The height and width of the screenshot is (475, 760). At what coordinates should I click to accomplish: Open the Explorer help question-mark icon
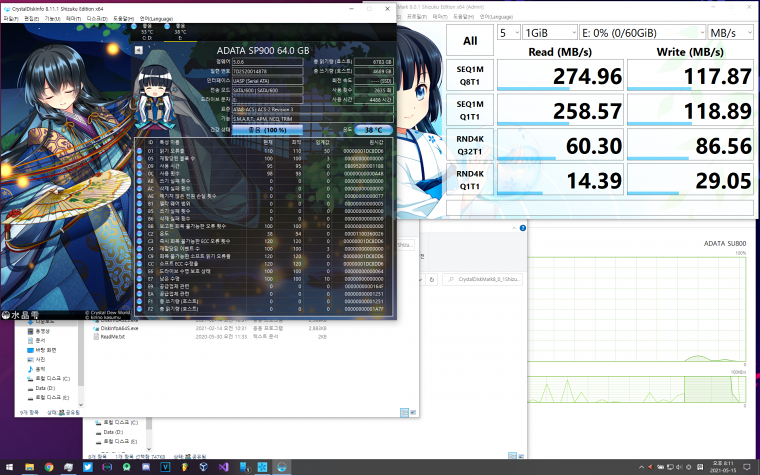click(522, 228)
